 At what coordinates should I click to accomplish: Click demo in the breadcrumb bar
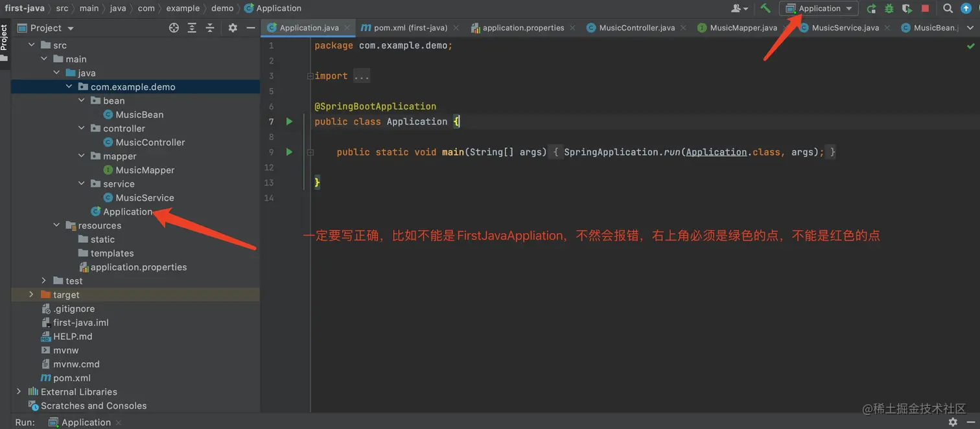[222, 8]
